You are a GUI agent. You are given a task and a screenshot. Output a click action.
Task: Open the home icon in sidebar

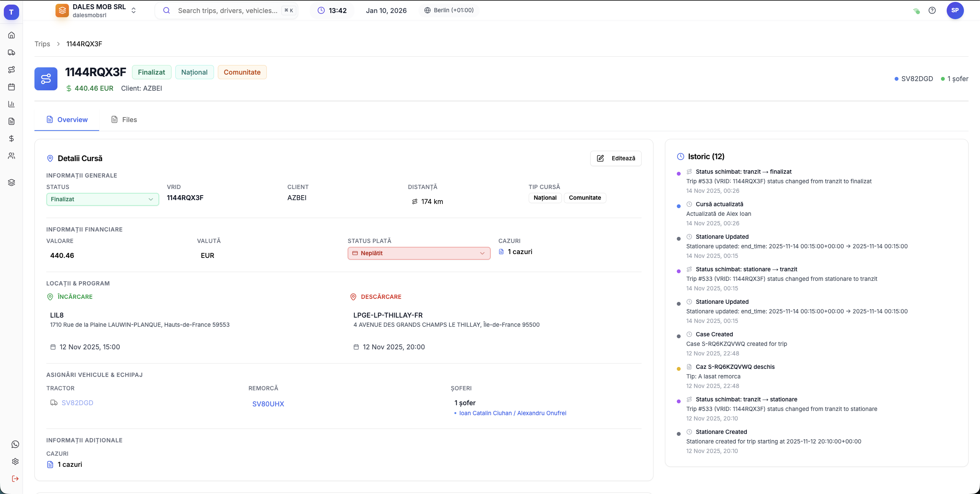(11, 35)
